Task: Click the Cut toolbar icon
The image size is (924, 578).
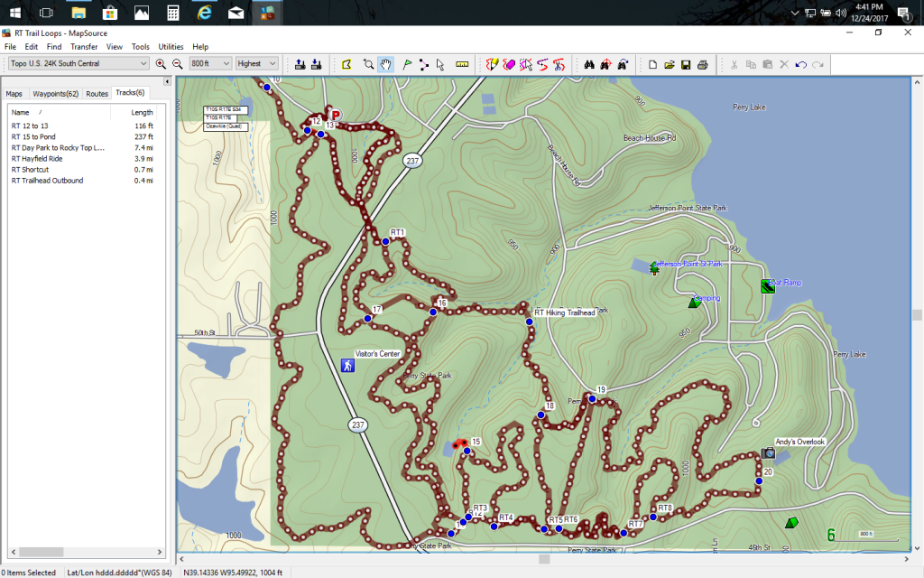Action: (735, 64)
